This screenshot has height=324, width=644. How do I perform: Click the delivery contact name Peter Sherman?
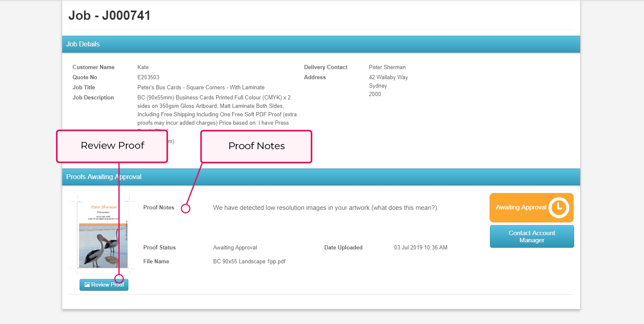coord(387,67)
